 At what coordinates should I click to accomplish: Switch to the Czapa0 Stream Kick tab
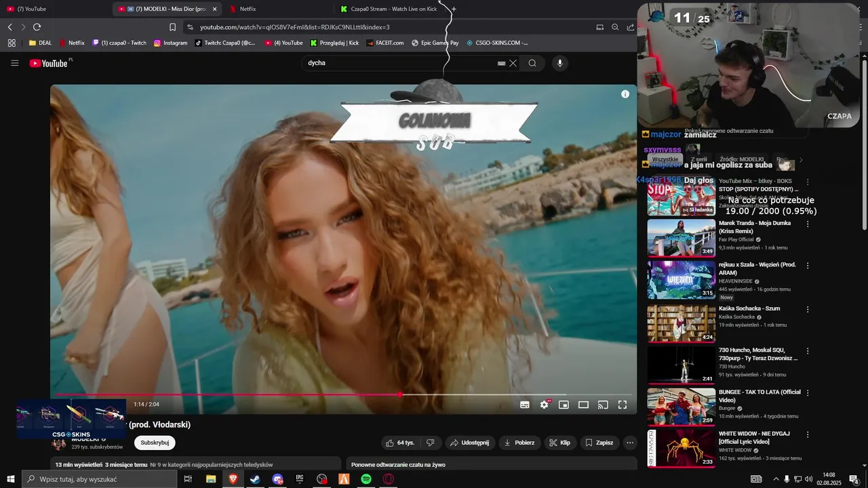tap(389, 9)
